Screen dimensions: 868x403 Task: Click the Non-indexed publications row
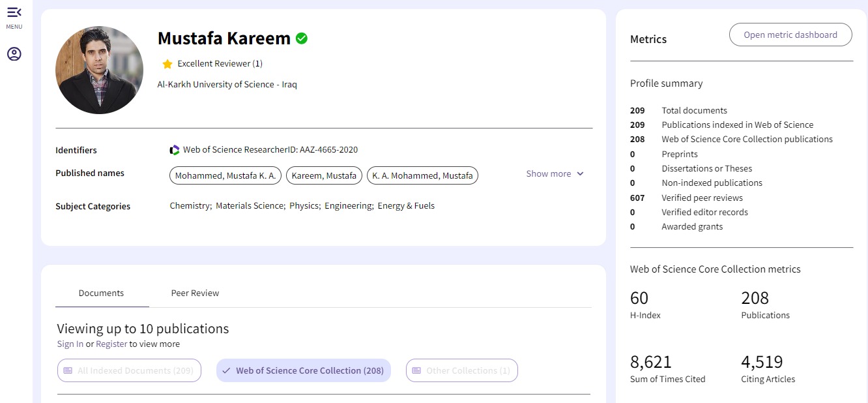pos(696,183)
